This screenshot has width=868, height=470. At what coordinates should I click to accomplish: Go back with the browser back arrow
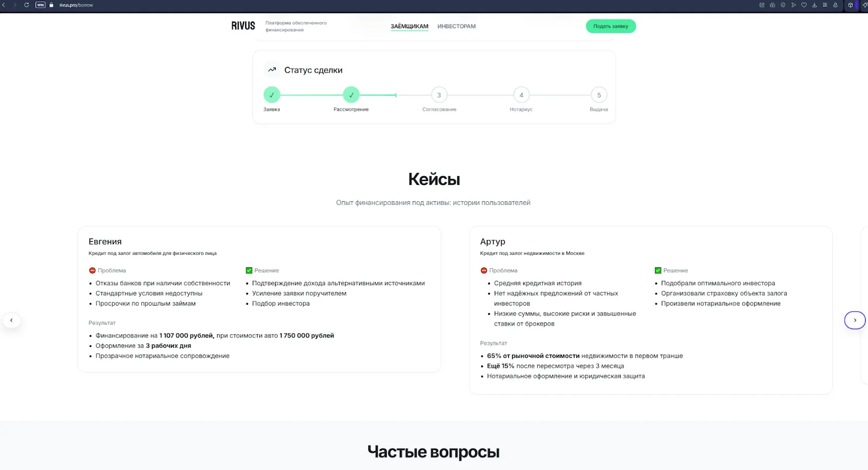point(3,5)
